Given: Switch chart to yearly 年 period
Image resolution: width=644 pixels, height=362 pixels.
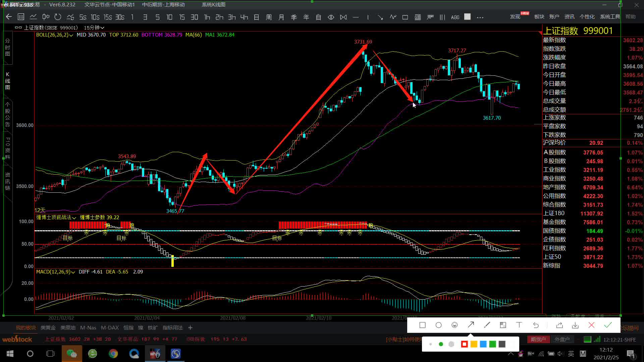Looking at the screenshot, I should click(x=306, y=17).
